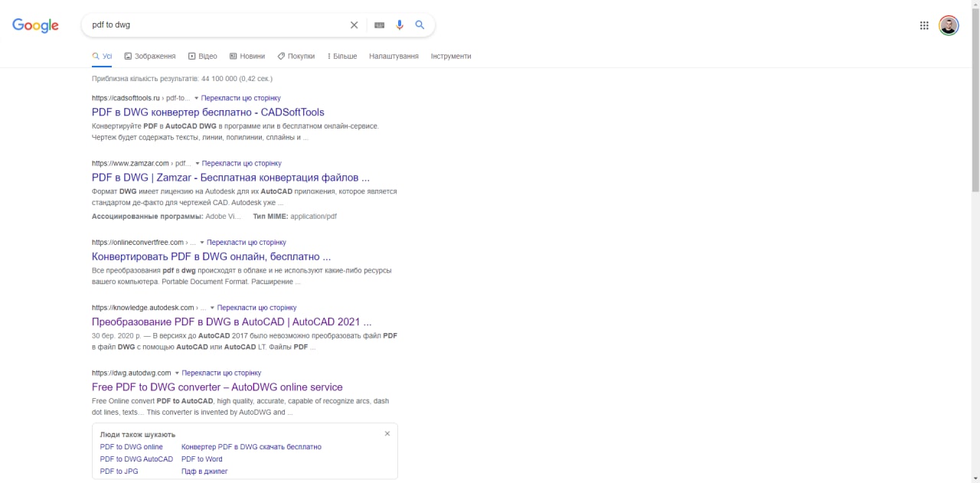
Task: Start voice search with microphone icon
Action: pyautogui.click(x=400, y=25)
